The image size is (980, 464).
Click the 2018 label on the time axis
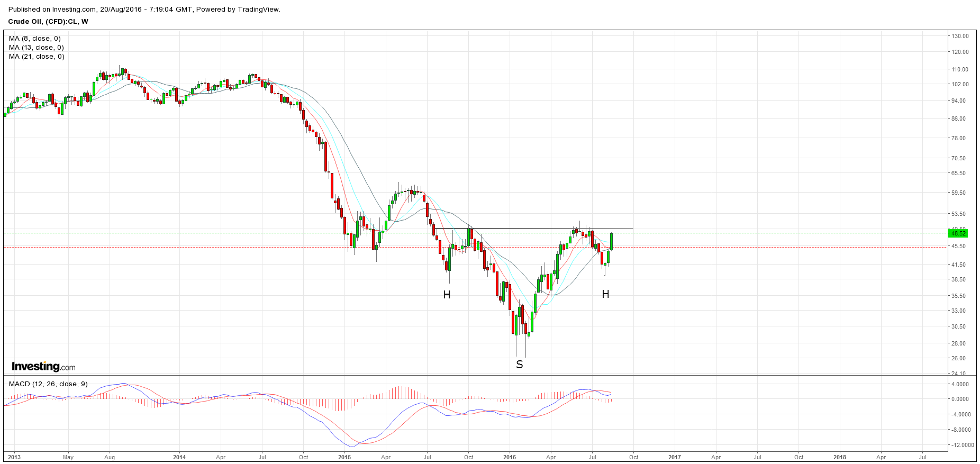click(840, 457)
